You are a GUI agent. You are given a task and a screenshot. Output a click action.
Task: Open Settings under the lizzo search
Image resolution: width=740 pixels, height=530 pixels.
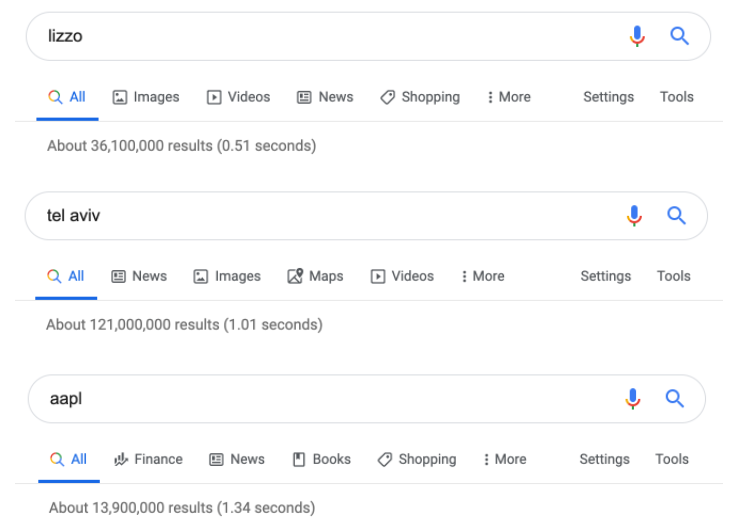tap(608, 97)
